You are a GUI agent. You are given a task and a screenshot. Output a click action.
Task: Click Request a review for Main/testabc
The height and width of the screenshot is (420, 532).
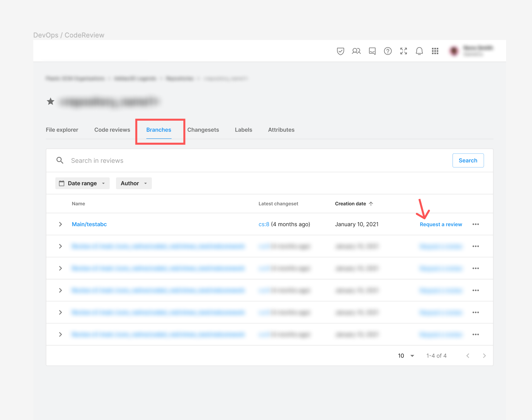tap(441, 224)
